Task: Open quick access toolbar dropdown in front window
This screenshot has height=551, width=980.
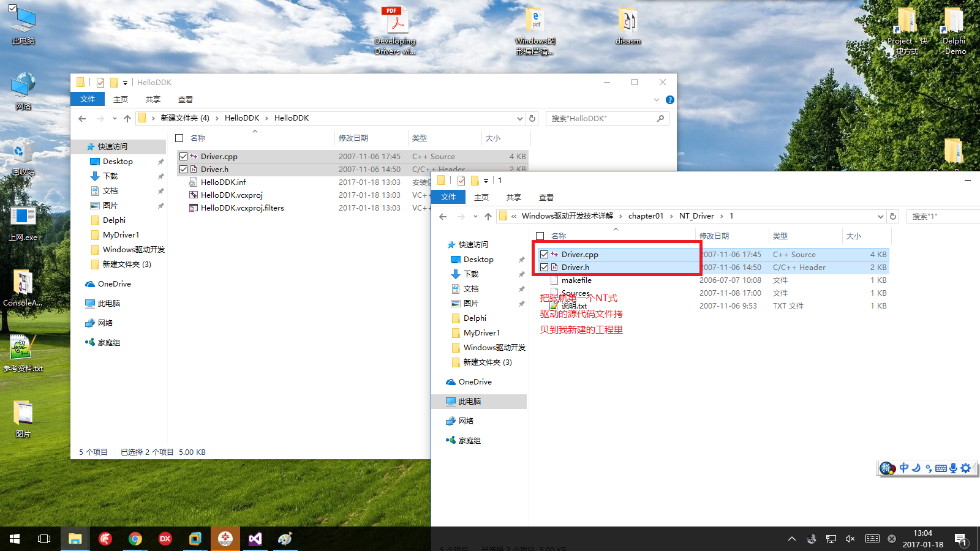Action: click(486, 181)
